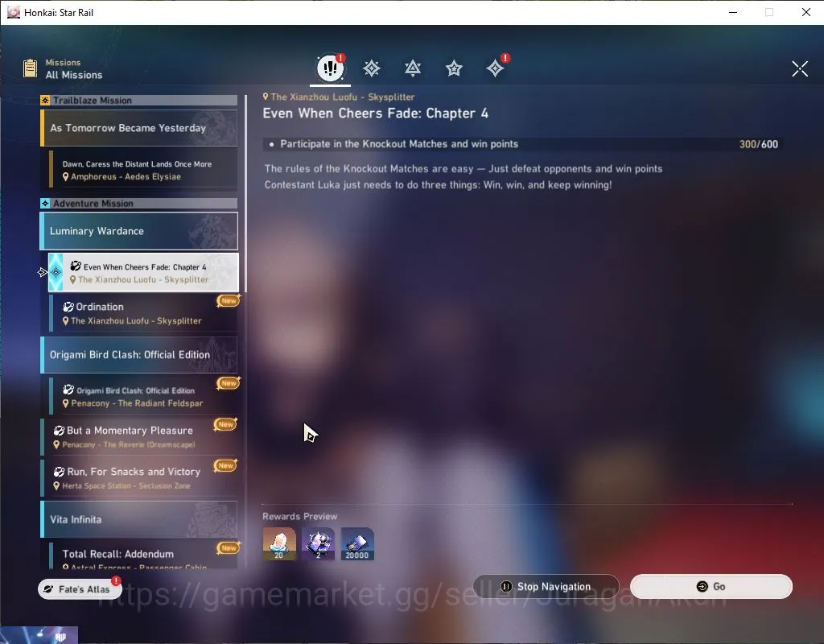
Task: Switch to the triangle-star mission filter tab
Action: (x=413, y=68)
